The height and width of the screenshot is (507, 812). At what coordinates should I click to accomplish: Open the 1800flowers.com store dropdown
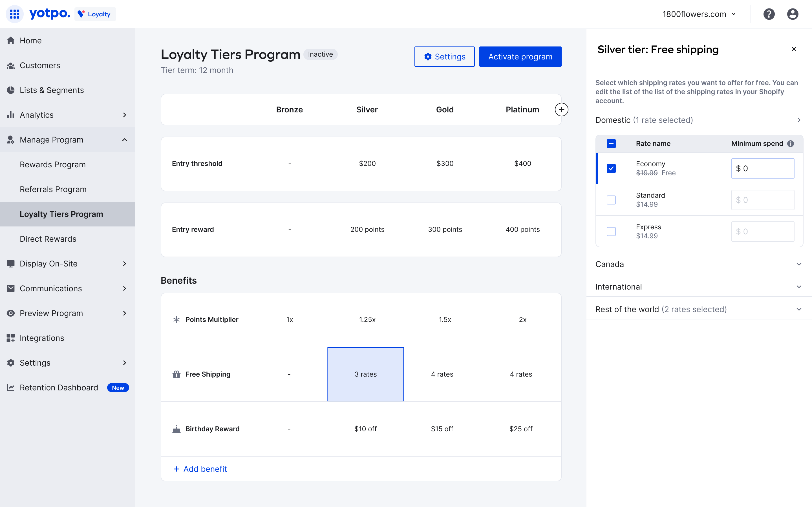click(699, 14)
